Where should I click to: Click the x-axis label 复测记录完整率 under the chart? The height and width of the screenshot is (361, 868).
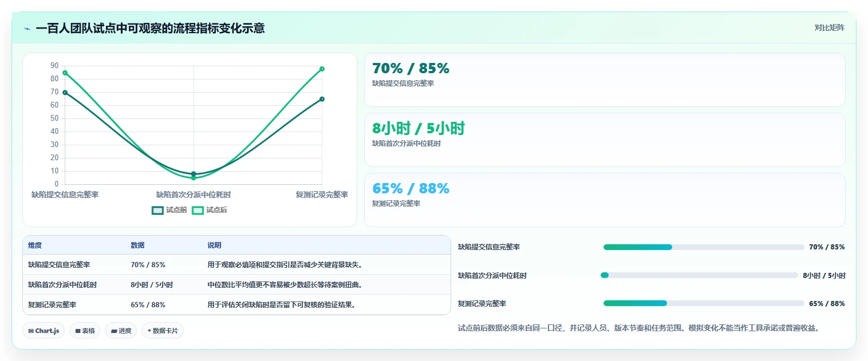pyautogui.click(x=322, y=195)
